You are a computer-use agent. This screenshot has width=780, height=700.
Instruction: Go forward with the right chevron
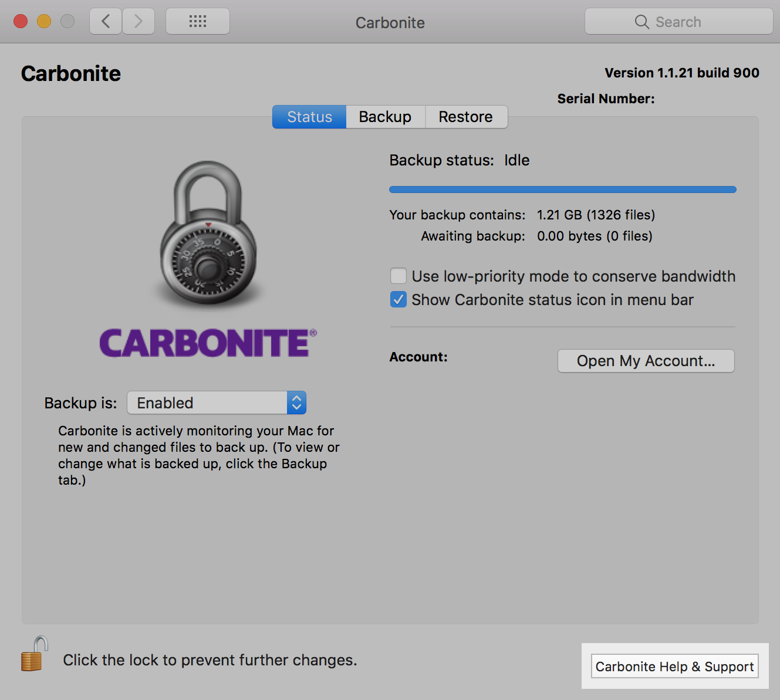139,22
